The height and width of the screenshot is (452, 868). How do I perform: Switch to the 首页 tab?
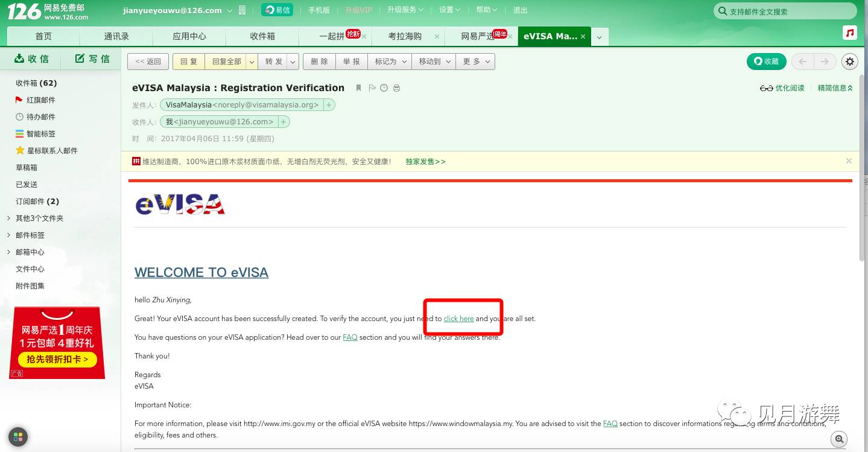(43, 36)
